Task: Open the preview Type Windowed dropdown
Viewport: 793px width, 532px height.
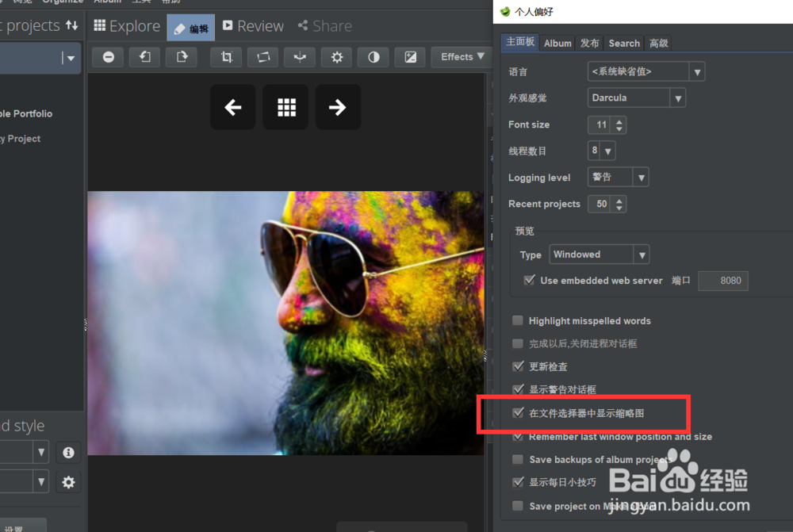Action: click(x=600, y=255)
